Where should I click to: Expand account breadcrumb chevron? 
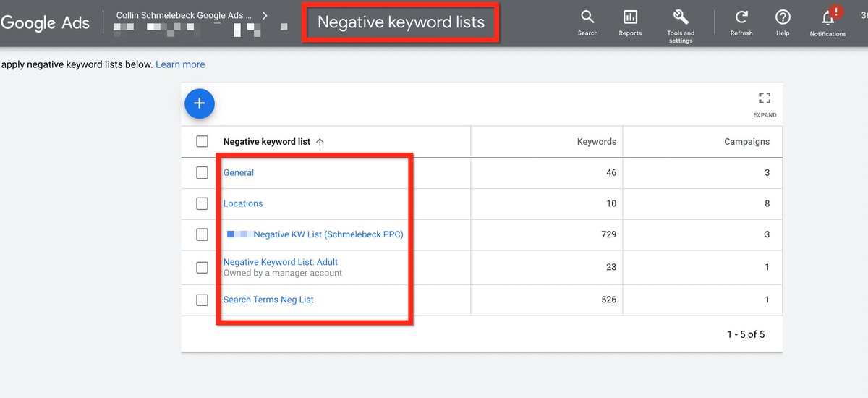(265, 14)
